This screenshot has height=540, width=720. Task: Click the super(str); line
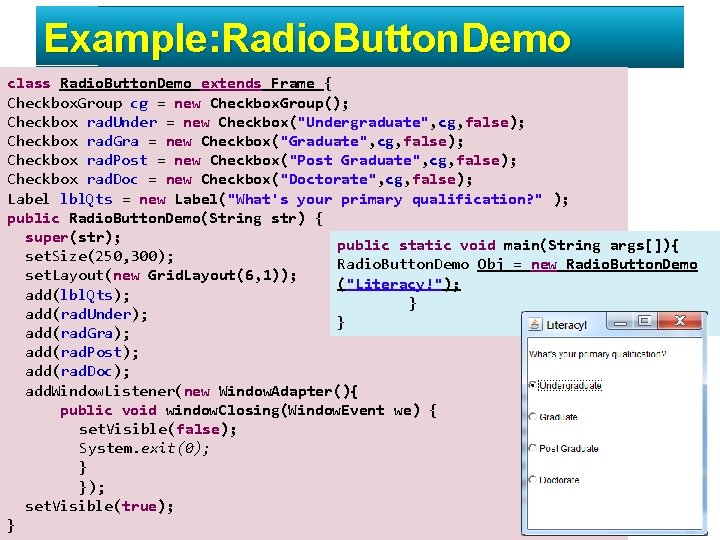[x=73, y=237]
